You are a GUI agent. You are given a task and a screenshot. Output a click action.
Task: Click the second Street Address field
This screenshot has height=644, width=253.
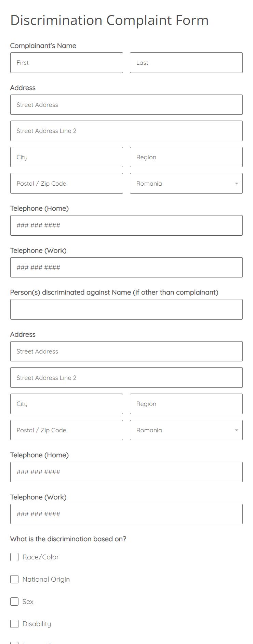(x=126, y=351)
